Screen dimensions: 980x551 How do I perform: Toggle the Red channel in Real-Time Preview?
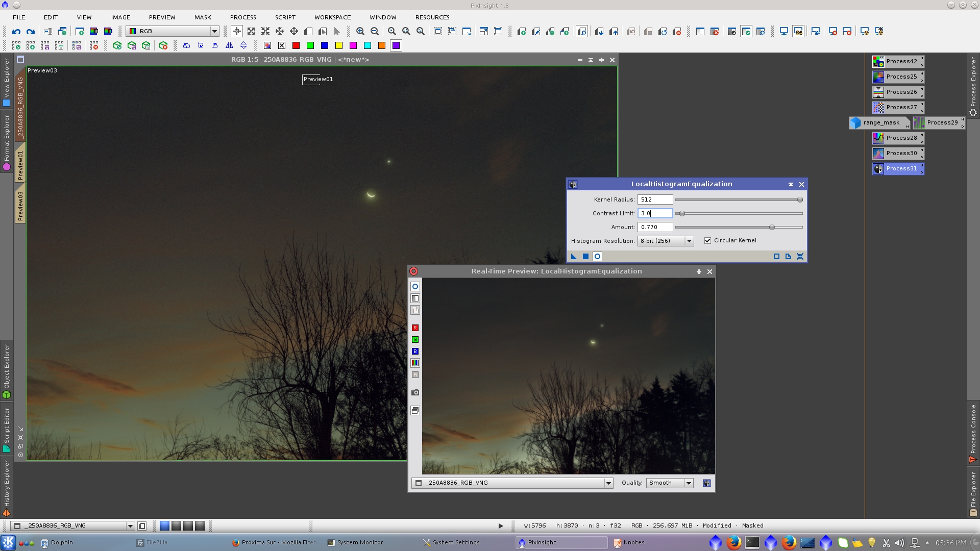415,328
